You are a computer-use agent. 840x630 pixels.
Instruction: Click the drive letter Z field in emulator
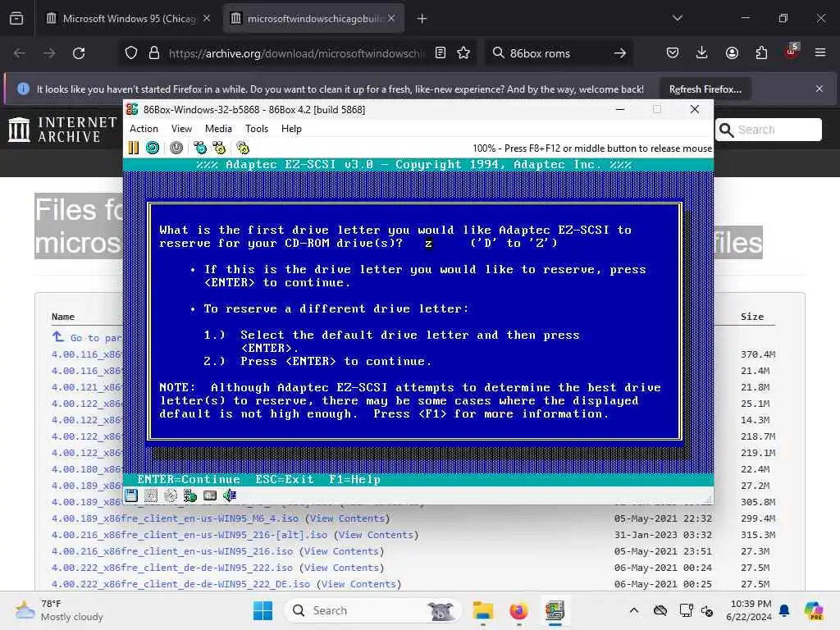pos(428,243)
